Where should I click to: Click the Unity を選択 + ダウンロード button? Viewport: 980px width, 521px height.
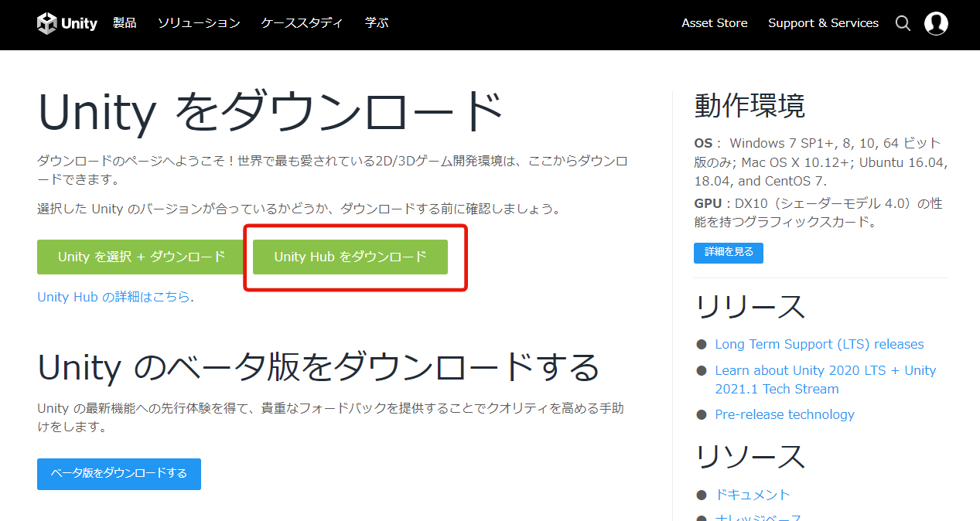[x=140, y=257]
